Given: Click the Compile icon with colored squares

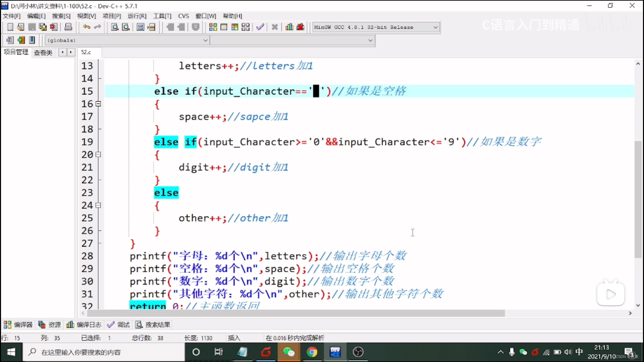Looking at the screenshot, I should click(x=213, y=27).
